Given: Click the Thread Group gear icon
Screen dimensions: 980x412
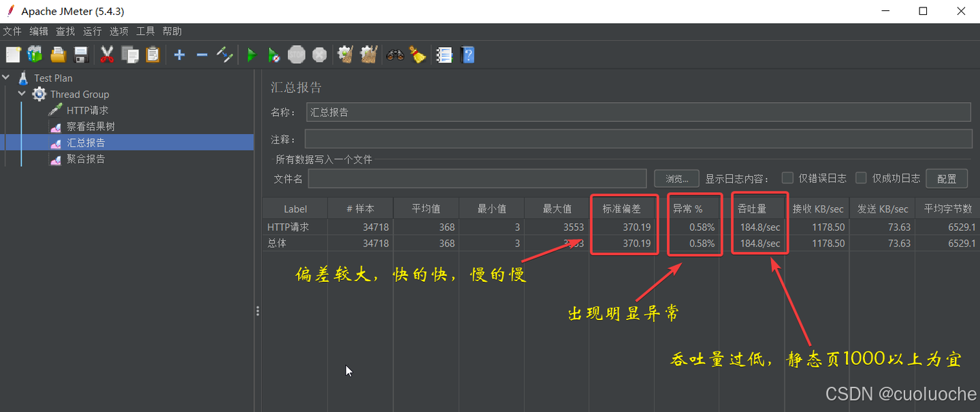Looking at the screenshot, I should click(x=39, y=94).
